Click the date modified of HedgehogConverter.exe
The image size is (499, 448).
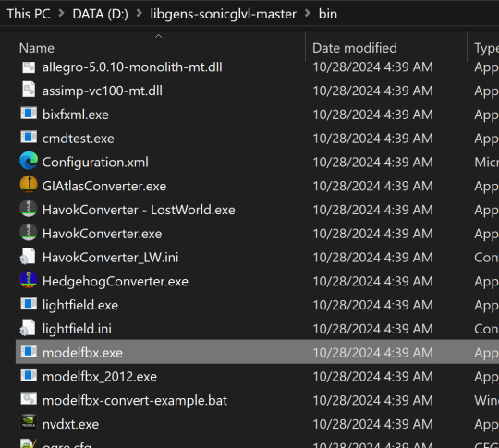coord(372,282)
